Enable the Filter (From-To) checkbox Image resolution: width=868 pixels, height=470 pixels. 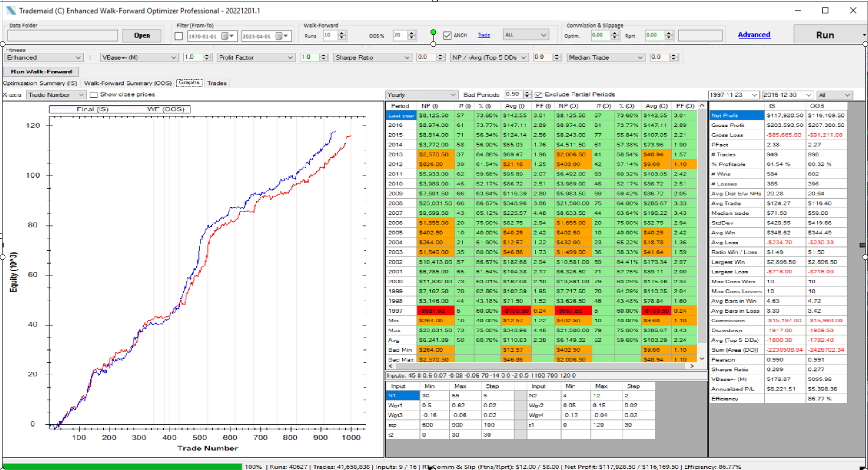tap(179, 36)
